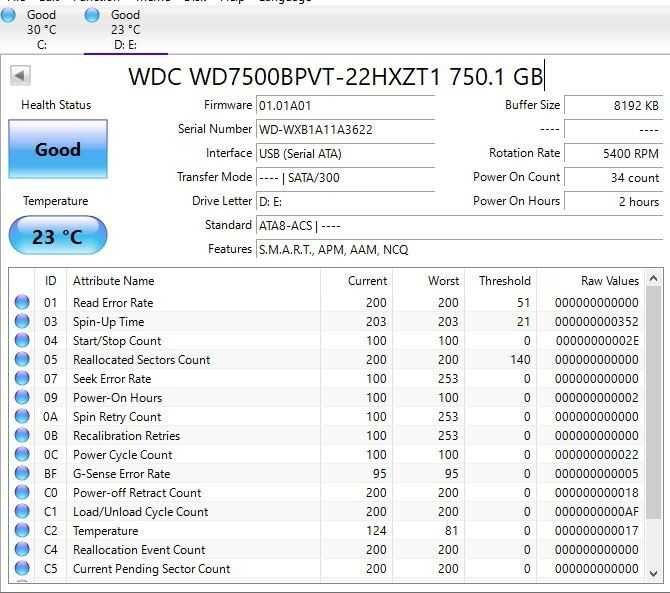This screenshot has height=593, width=670.
Task: Select the Start/Stop Count attribute name
Action: point(117,341)
